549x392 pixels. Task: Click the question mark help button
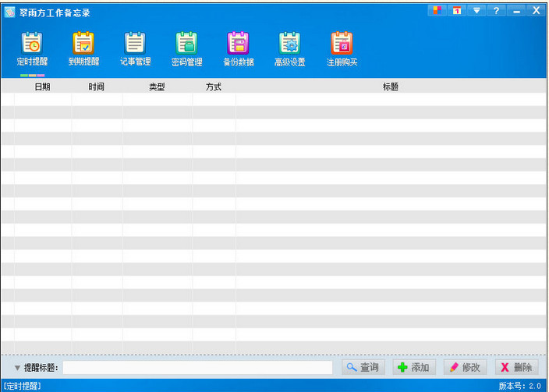tap(496, 10)
